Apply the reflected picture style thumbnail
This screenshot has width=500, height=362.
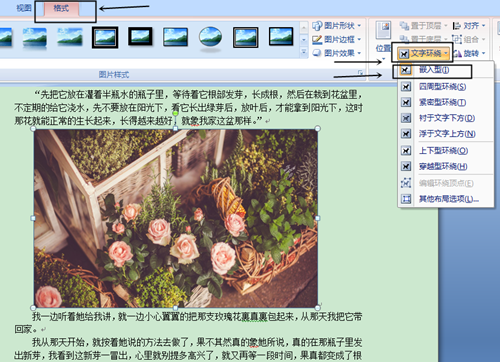[x=35, y=38]
